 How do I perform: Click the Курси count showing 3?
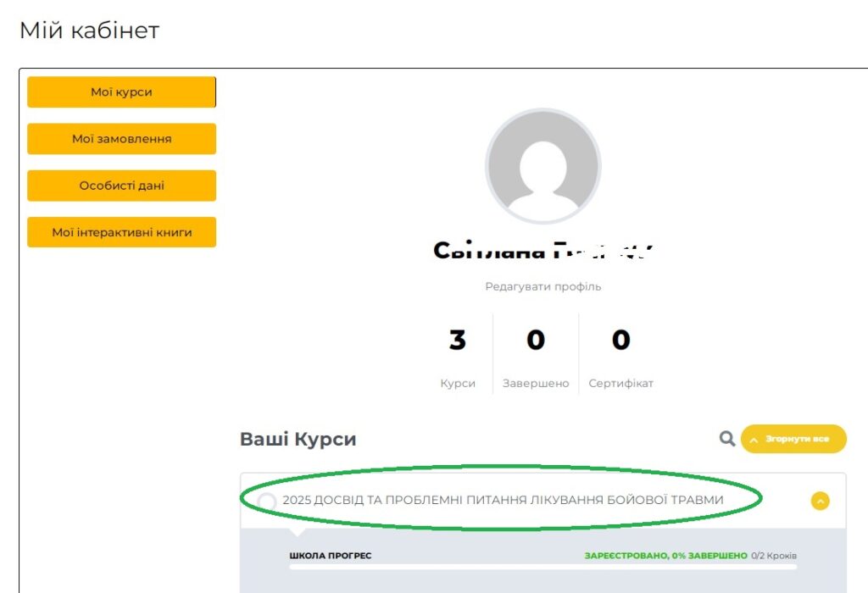tap(458, 341)
